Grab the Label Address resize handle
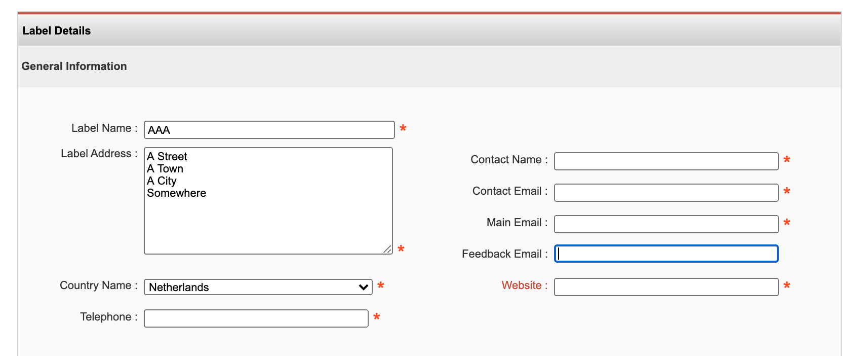 coord(387,249)
